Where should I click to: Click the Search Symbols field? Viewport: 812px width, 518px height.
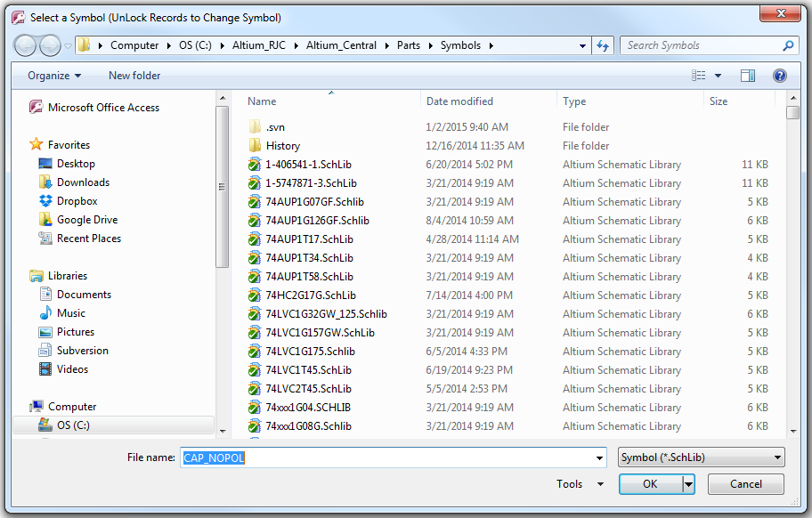(702, 45)
